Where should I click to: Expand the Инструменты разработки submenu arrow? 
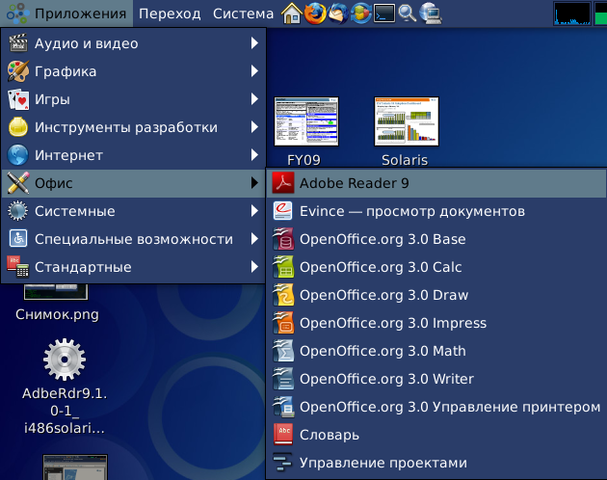[x=254, y=127]
